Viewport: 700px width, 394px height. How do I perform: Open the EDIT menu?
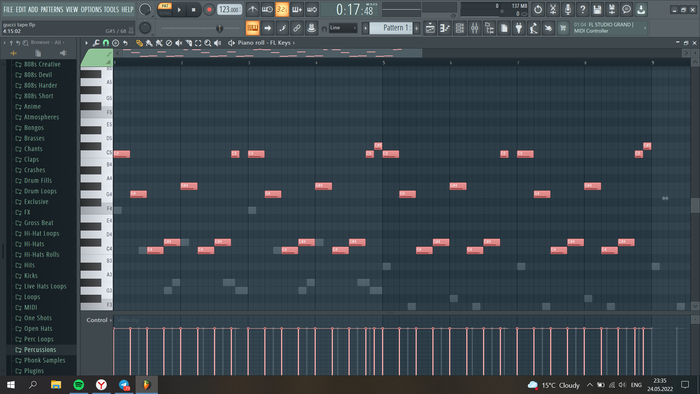[x=21, y=9]
